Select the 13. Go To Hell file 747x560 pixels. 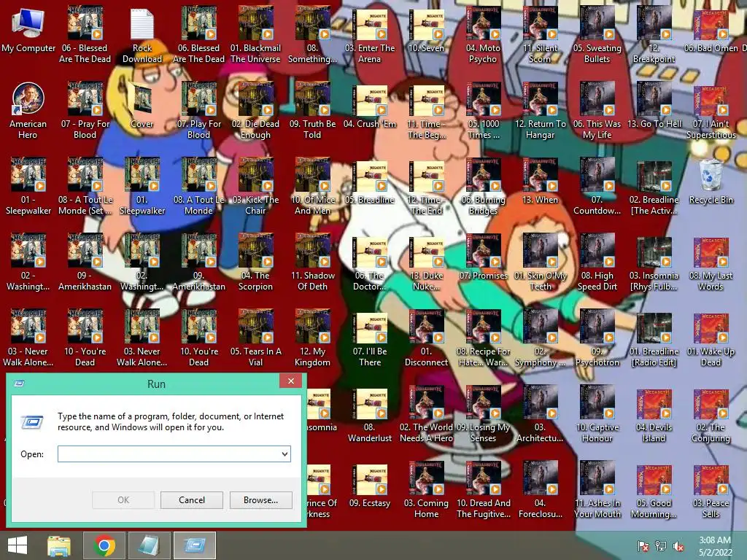pos(654,106)
